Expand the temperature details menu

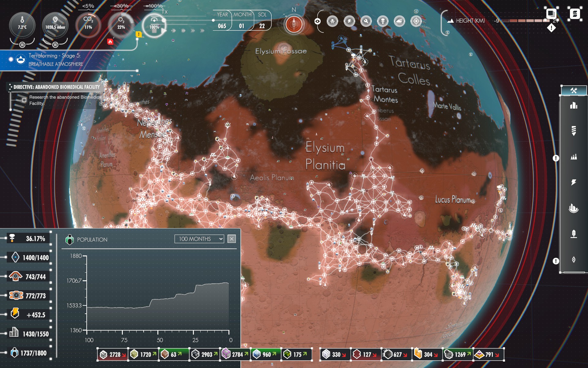tap(22, 45)
